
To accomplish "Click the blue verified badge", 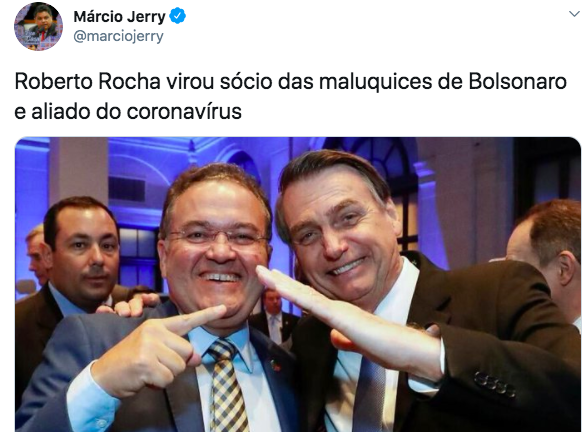I will pyautogui.click(x=177, y=17).
